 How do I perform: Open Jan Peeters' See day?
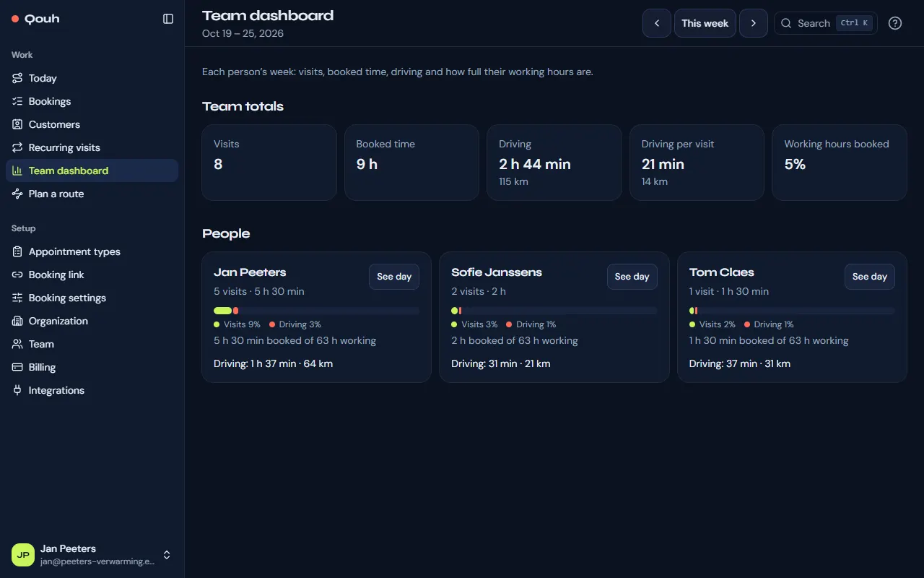coord(394,277)
